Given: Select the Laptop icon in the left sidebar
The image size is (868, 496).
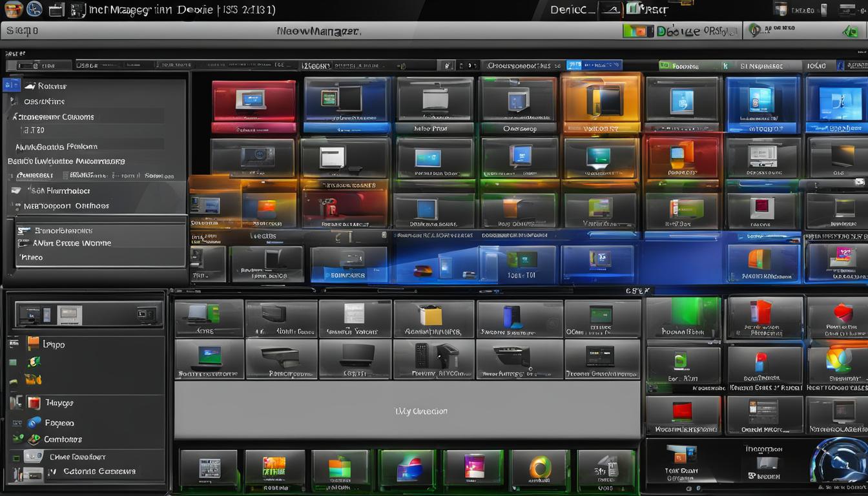Looking at the screenshot, I should 32,344.
